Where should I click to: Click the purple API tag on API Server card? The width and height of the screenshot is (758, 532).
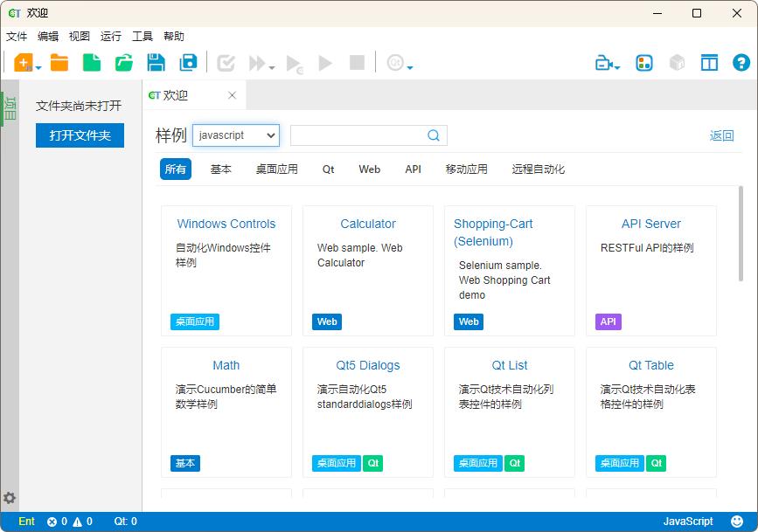pos(608,321)
